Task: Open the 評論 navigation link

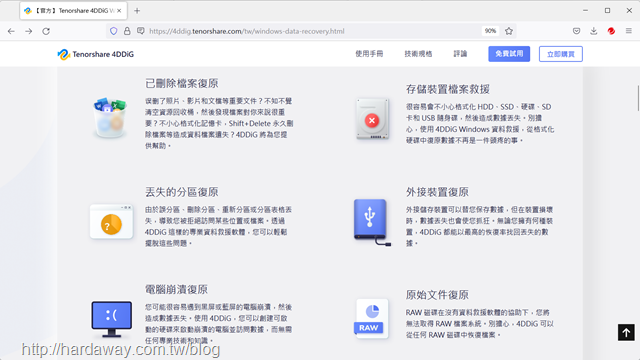Action: coord(460,54)
